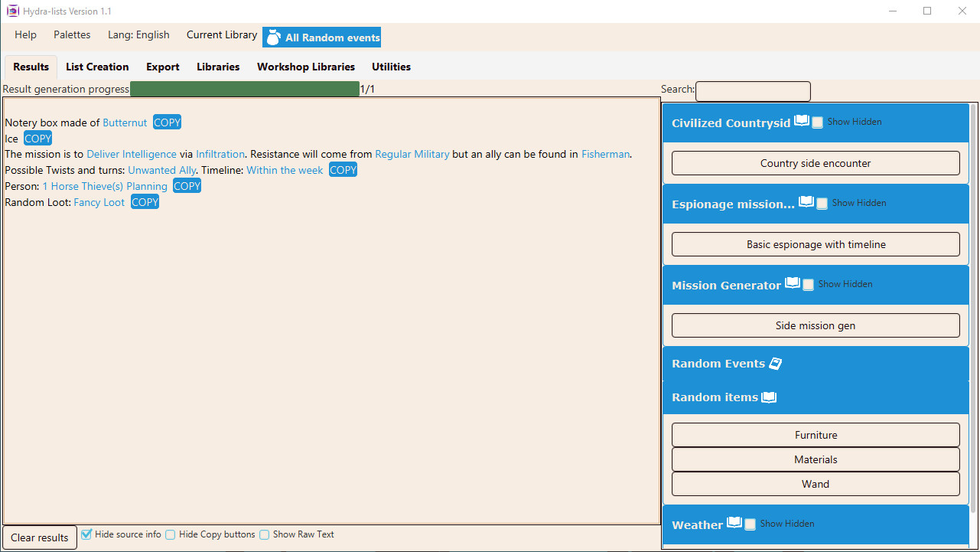Open the Mission Generator book icon
This screenshot has height=552, width=980.
pyautogui.click(x=793, y=283)
